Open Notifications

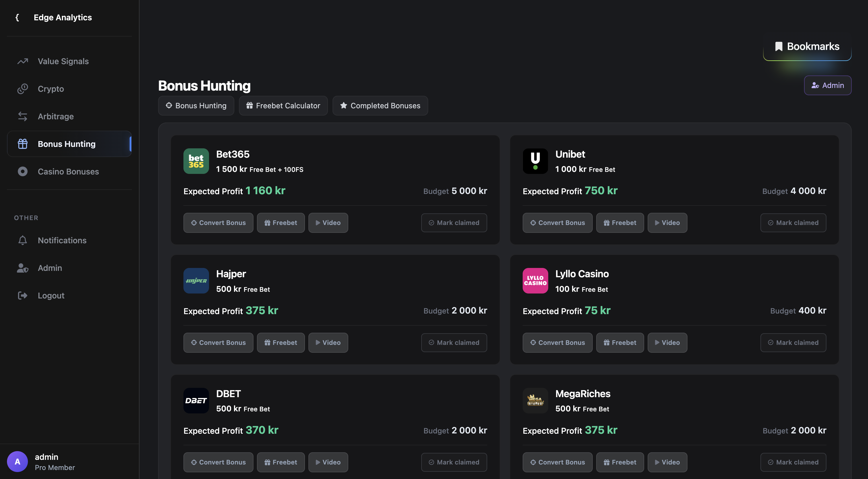coord(62,240)
